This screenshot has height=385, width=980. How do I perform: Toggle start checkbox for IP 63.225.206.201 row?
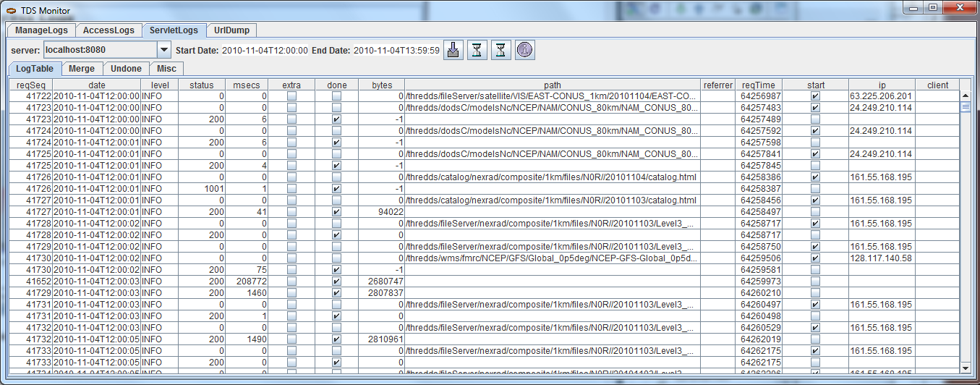pos(815,96)
